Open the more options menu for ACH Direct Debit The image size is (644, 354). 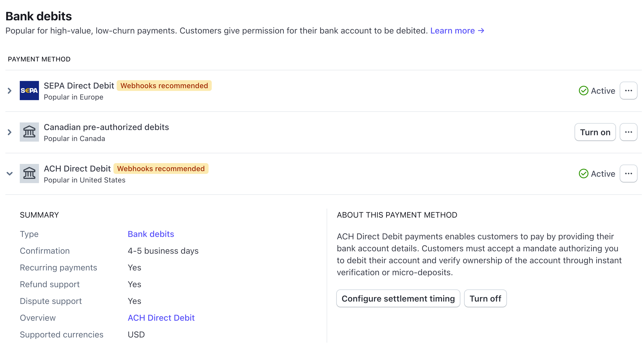click(x=628, y=174)
